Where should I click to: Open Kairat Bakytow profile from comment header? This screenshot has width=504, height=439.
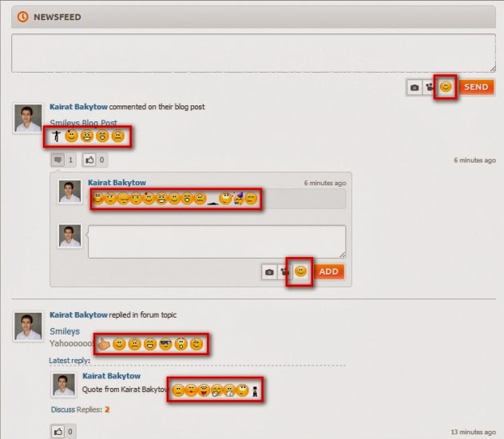point(117,183)
